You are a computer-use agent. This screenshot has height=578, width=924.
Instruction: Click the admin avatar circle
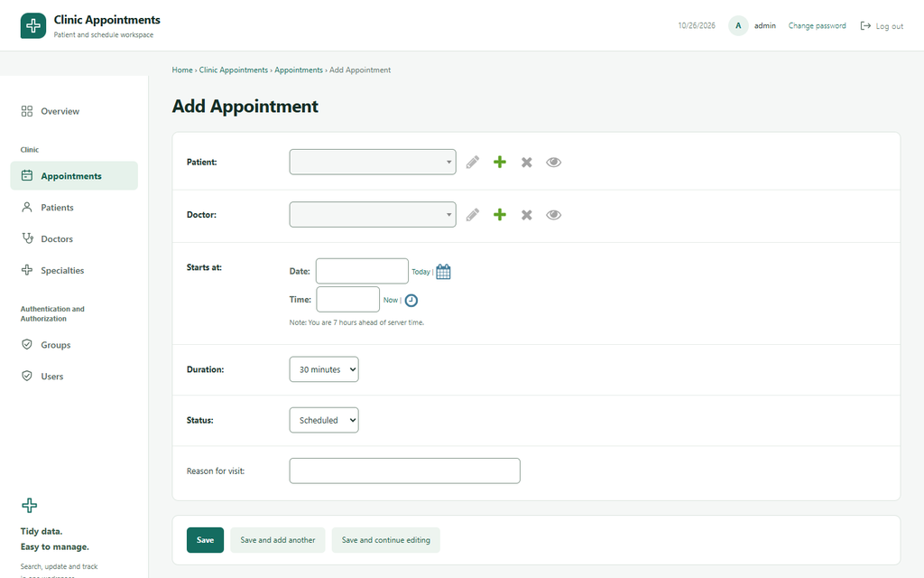click(x=738, y=26)
